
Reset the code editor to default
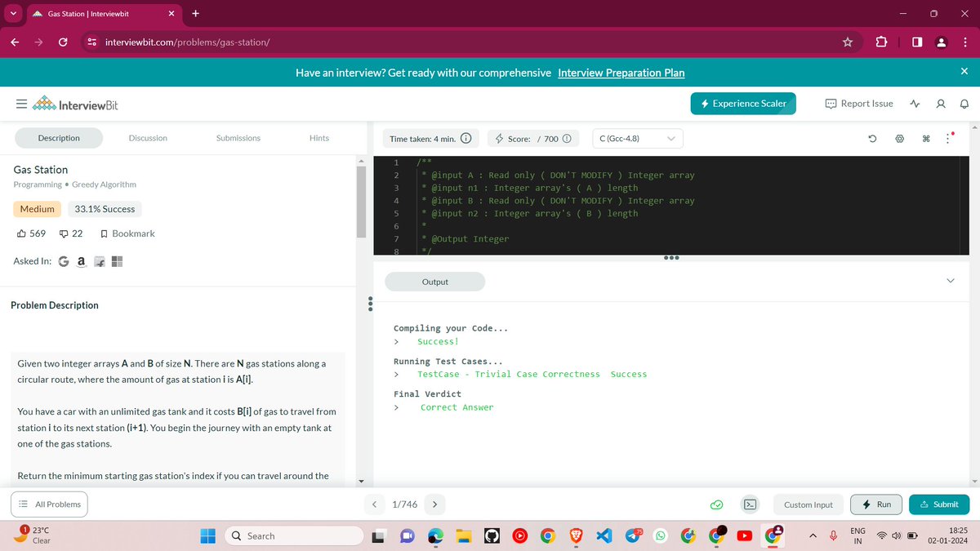coord(871,139)
